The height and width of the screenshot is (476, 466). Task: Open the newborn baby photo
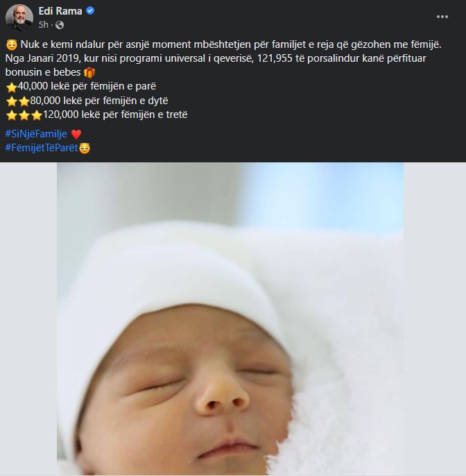230,319
